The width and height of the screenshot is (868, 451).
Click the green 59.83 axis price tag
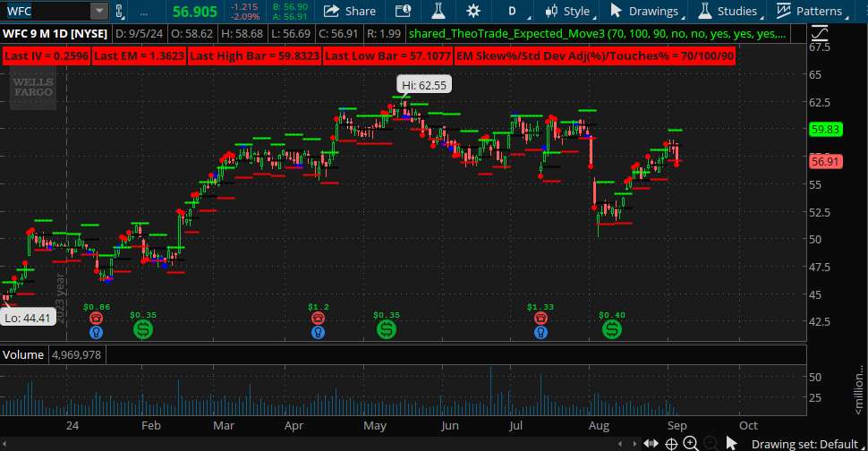(825, 130)
